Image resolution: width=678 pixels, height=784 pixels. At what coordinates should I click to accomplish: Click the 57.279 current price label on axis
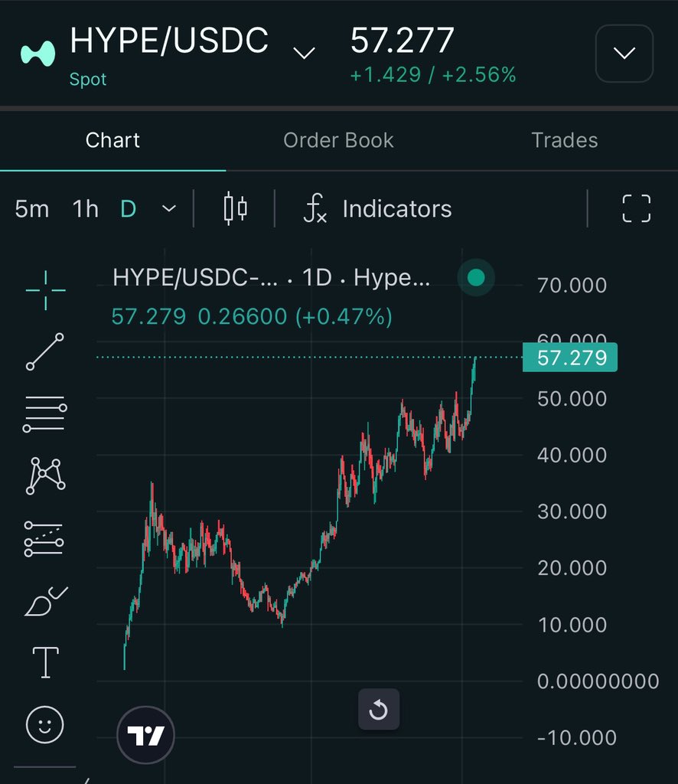tap(570, 358)
